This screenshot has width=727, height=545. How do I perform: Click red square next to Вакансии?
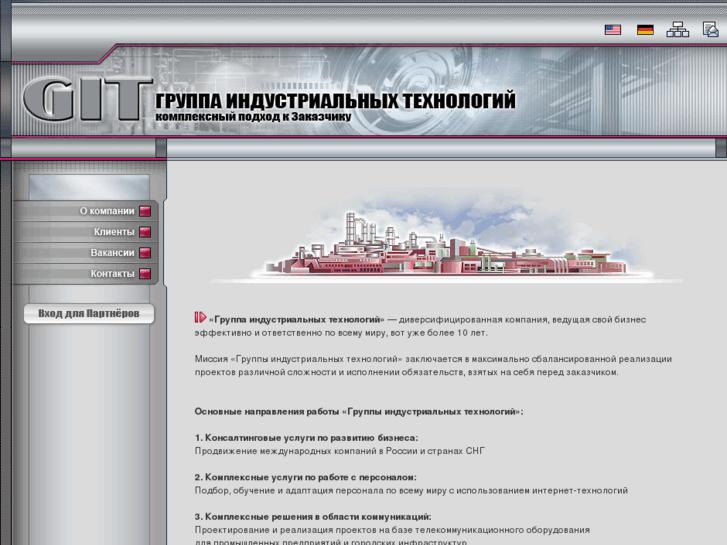[x=145, y=253]
